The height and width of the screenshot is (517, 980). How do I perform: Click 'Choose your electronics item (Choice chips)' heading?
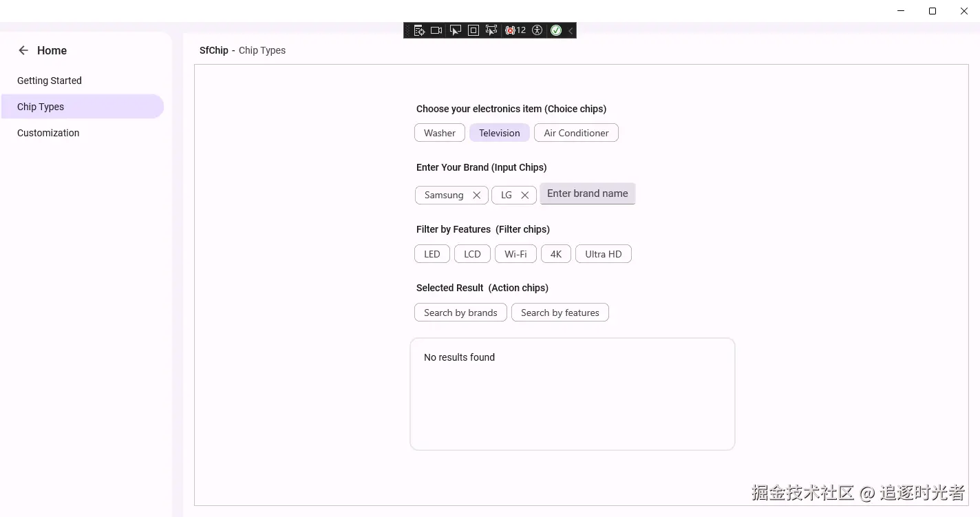511,109
